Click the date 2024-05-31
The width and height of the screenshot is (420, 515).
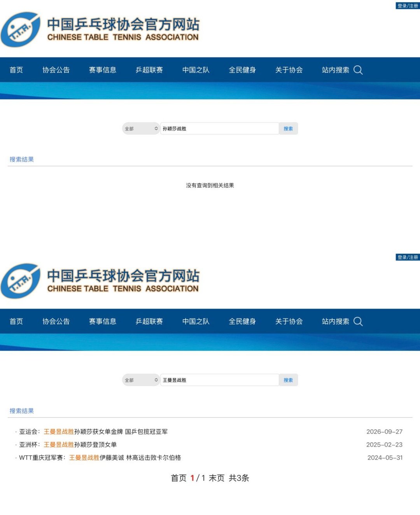(385, 458)
